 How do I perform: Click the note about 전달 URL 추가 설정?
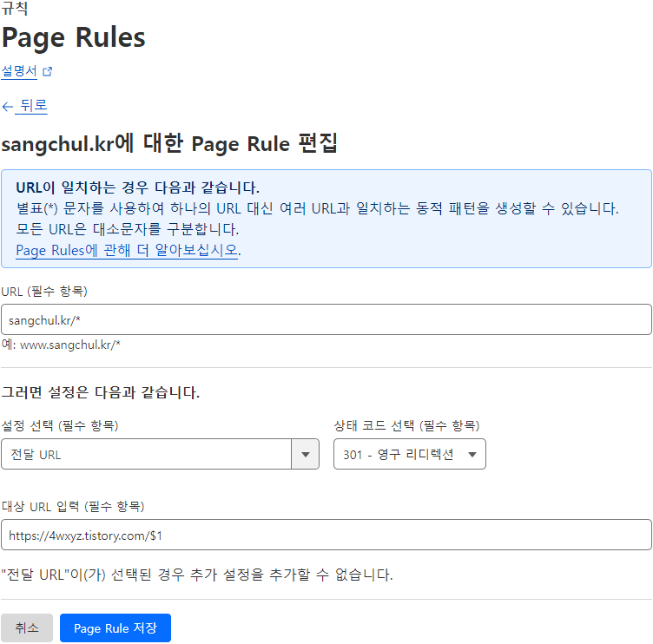pos(196,575)
